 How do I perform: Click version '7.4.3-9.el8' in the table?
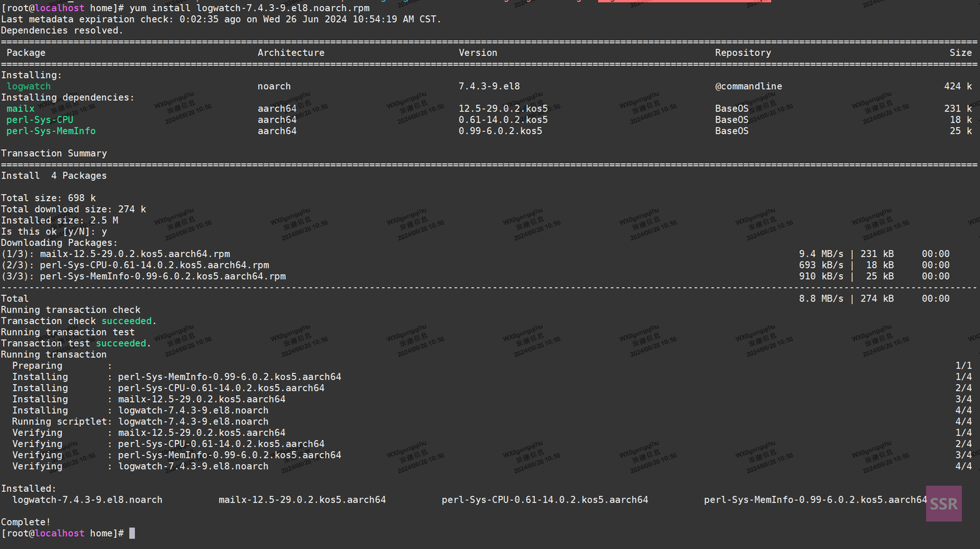coord(489,87)
